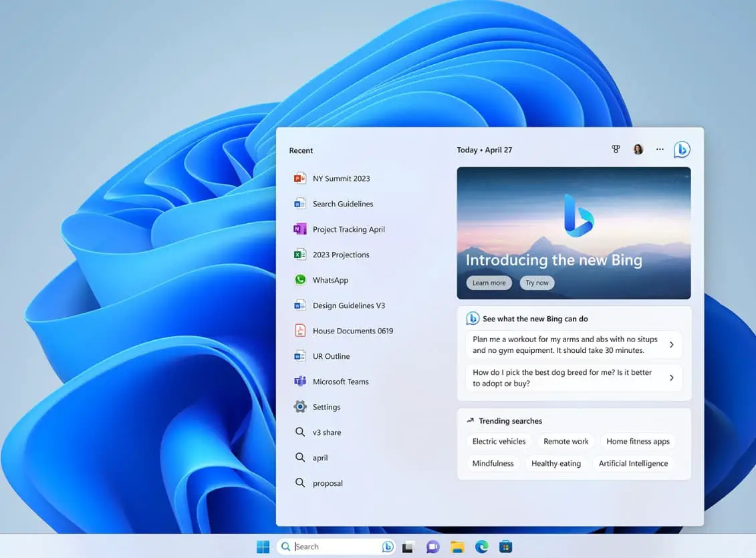Image resolution: width=756 pixels, height=558 pixels.
Task: Open the user profile avatar
Action: 638,150
